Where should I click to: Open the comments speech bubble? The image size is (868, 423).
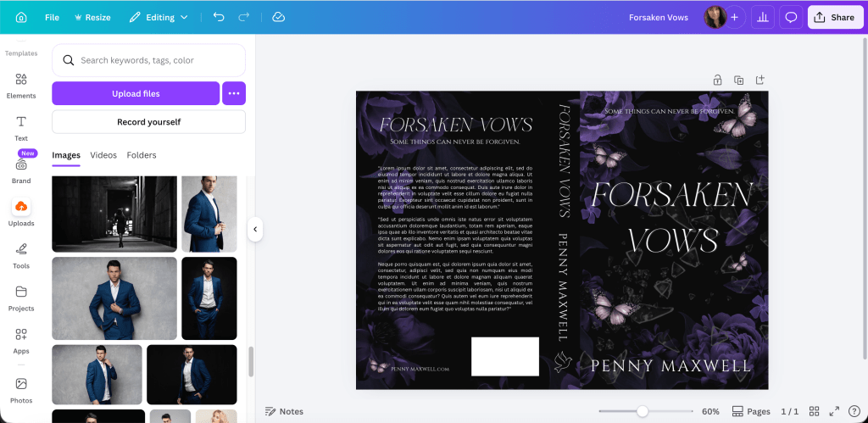(x=791, y=17)
